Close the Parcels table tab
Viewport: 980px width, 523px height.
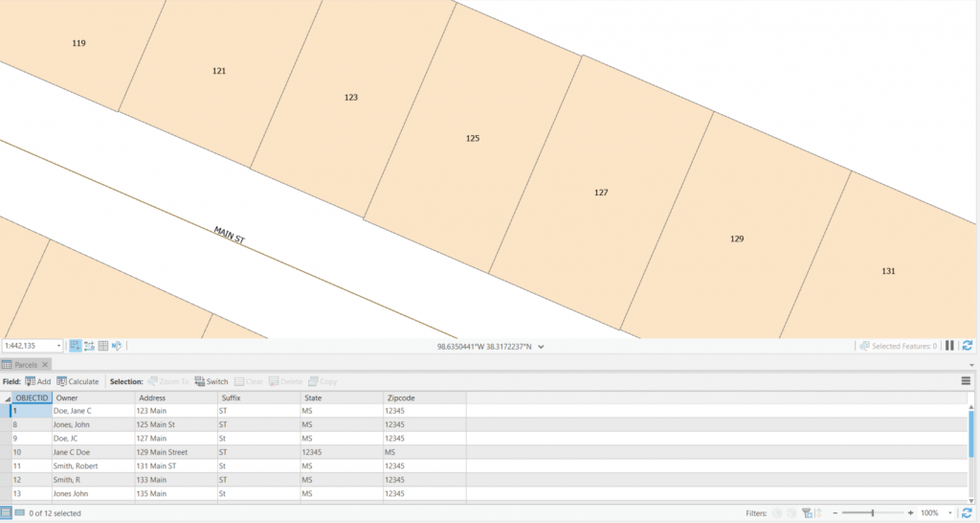tap(45, 365)
